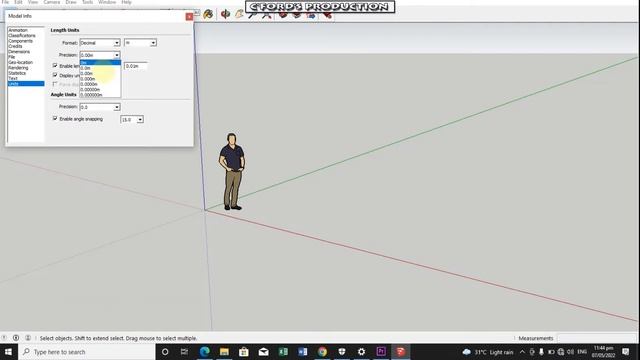640x360 pixels.
Task: Open the Windows Start menu
Action: coord(8,352)
